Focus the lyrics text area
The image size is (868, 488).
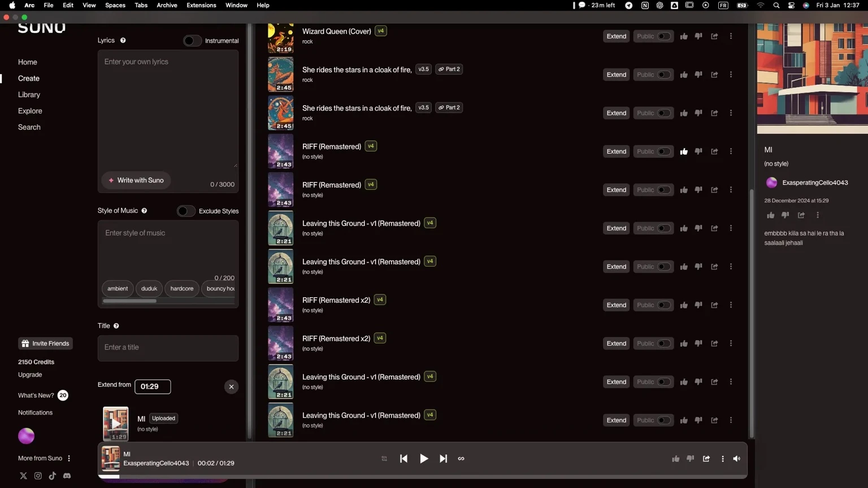coord(168,110)
